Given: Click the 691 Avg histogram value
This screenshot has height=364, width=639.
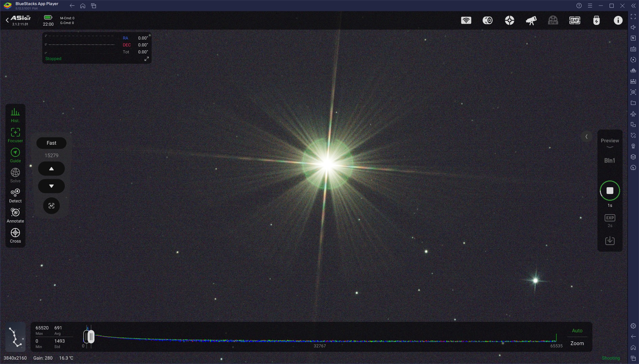Looking at the screenshot, I should [58, 328].
